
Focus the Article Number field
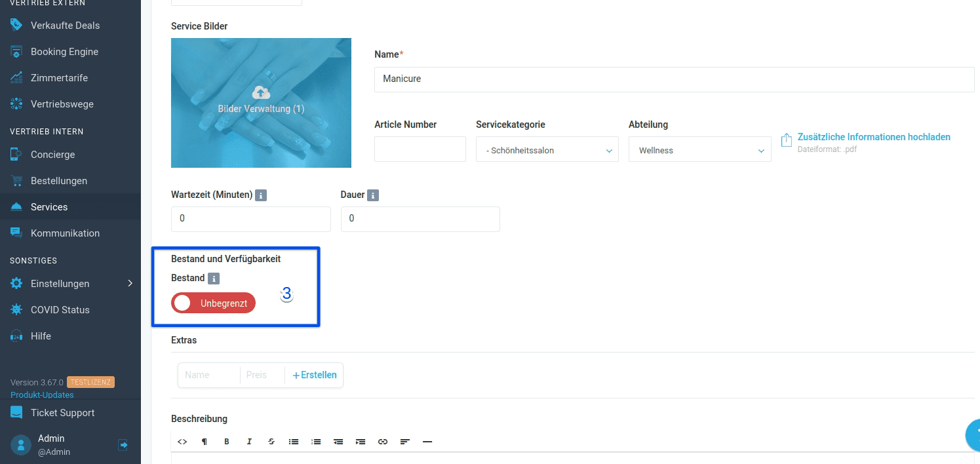point(420,149)
